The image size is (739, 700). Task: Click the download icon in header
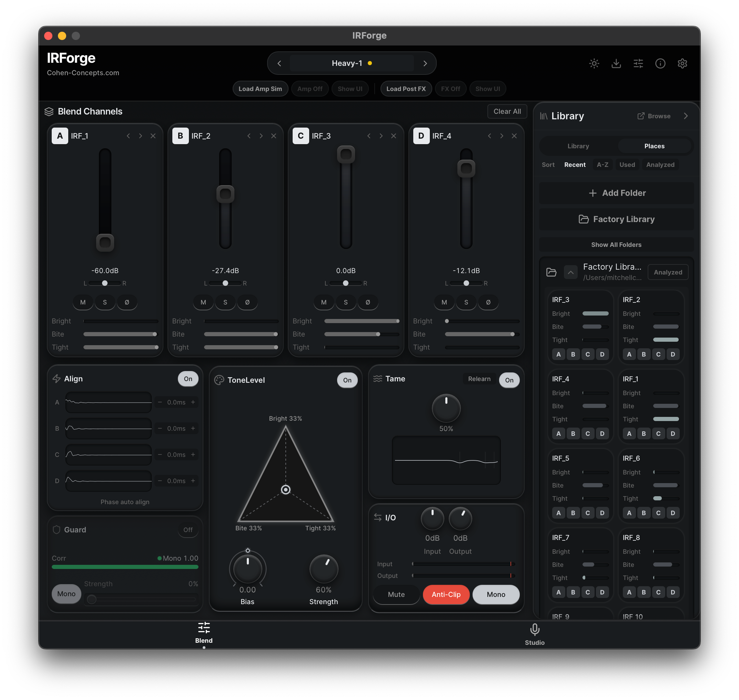click(x=616, y=63)
